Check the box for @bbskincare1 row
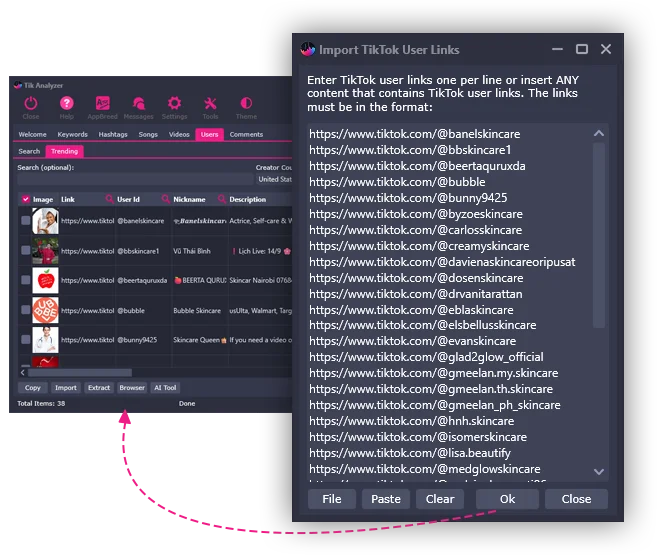657x555 pixels. click(x=26, y=250)
